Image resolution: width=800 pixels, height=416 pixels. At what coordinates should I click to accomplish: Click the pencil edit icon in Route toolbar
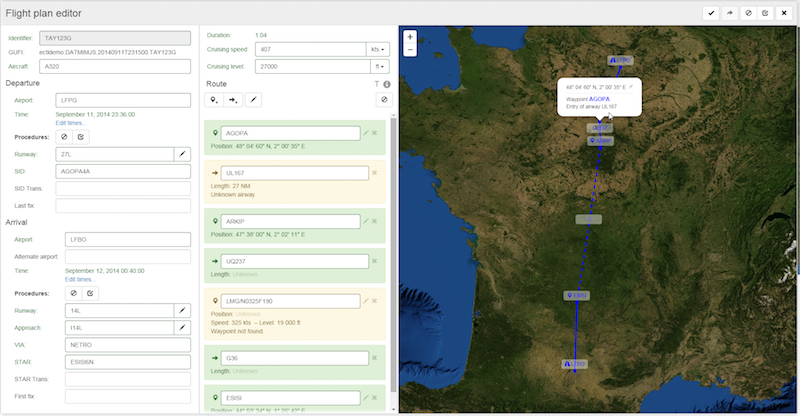click(x=253, y=100)
